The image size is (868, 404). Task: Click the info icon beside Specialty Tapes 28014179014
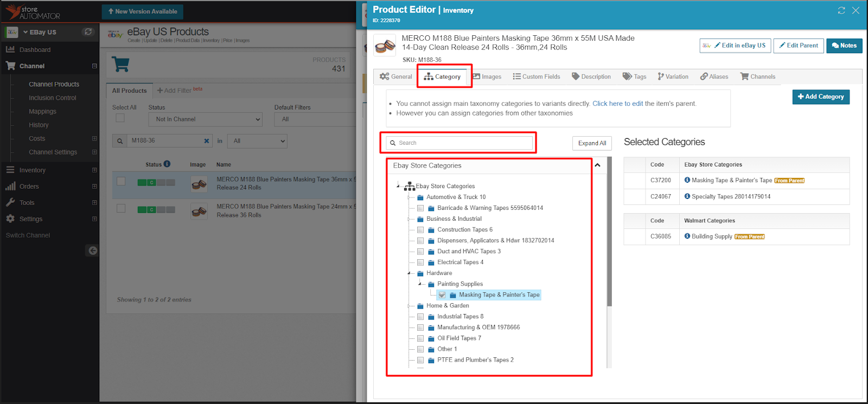(687, 196)
